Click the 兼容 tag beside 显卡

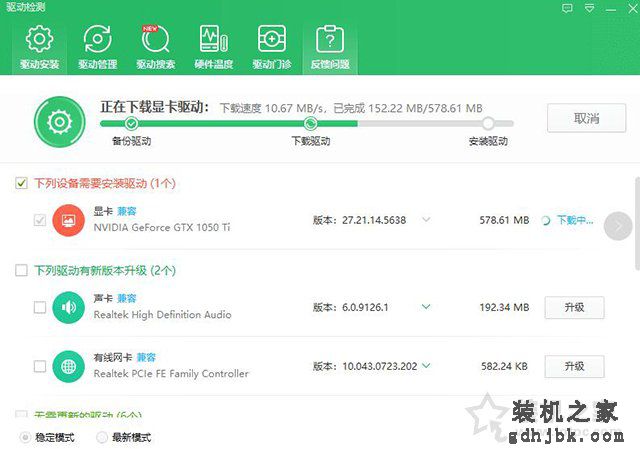coord(127,211)
